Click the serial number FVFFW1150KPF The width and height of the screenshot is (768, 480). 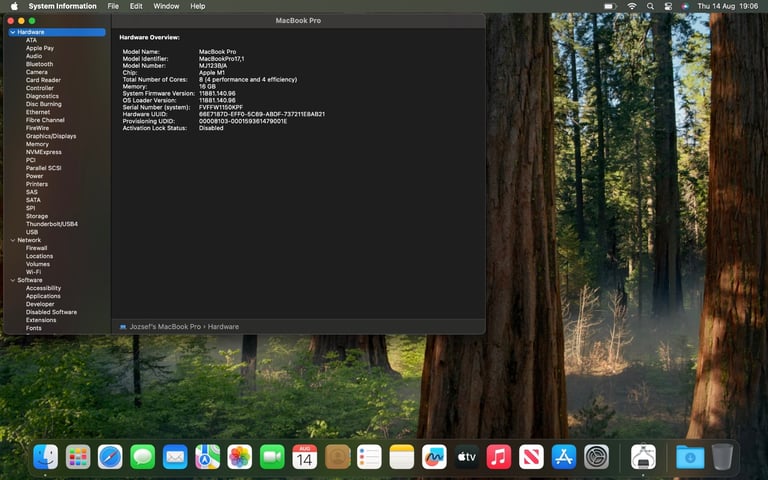(x=221, y=107)
